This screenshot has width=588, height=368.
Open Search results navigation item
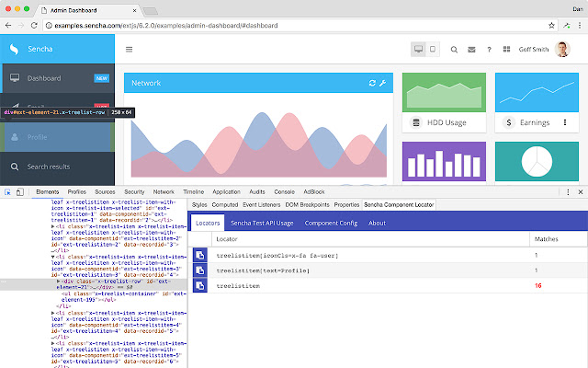click(57, 167)
